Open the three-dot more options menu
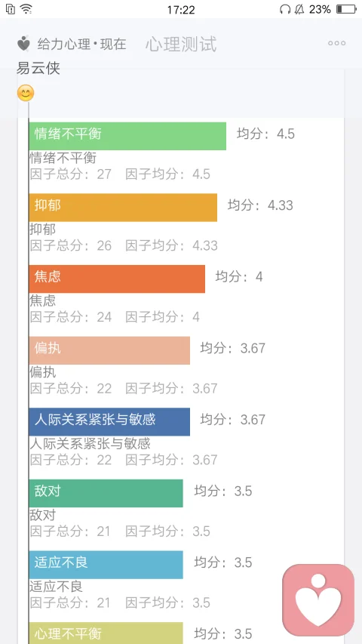Screen dimensions: 362x644 [x=336, y=44]
